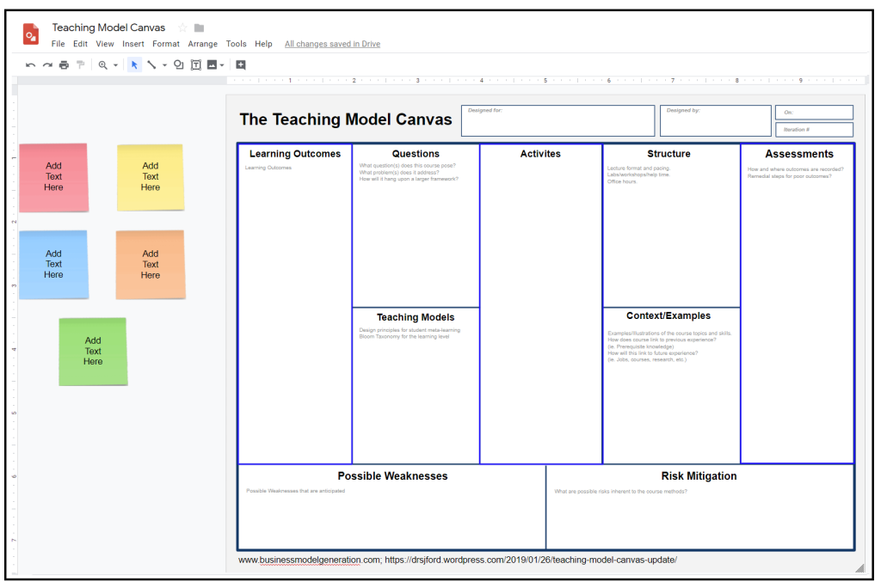Select the green Add Text Here sticky note
The height and width of the screenshot is (588, 881).
point(93,351)
